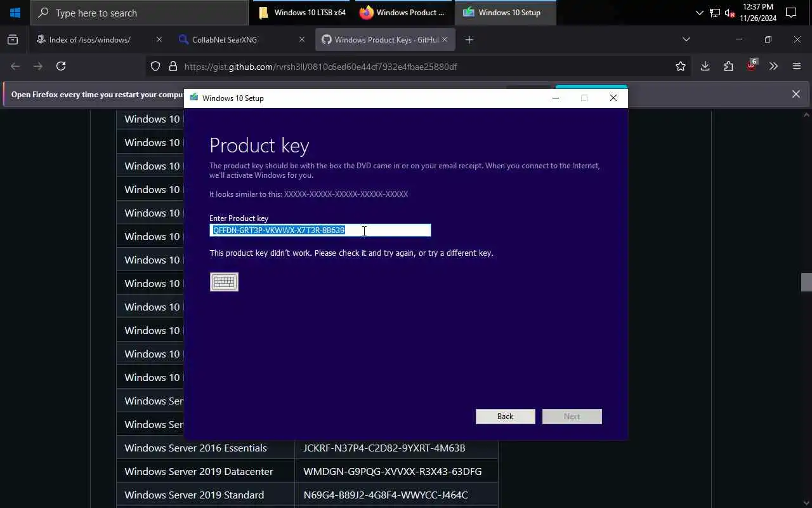
Task: Click the Firefox address bar URL
Action: coord(320,67)
